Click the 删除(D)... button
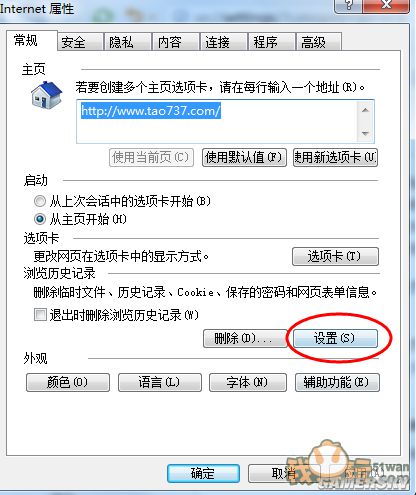Viewport: 416px width, 495px height. tap(245, 339)
